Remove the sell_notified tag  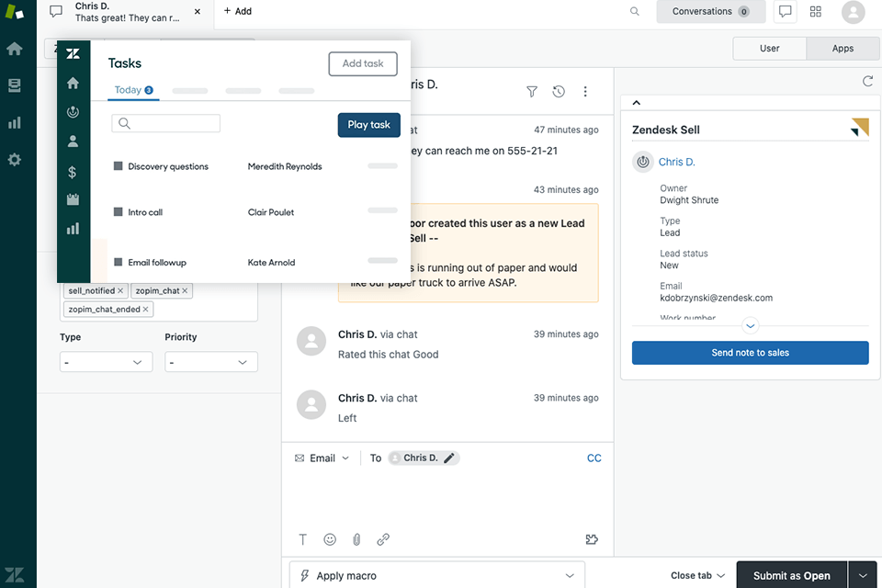click(x=120, y=291)
